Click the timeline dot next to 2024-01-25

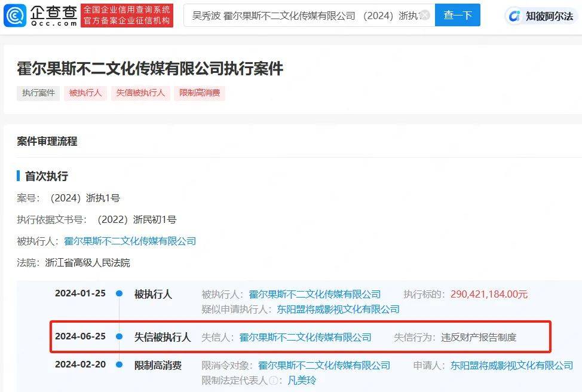click(120, 293)
